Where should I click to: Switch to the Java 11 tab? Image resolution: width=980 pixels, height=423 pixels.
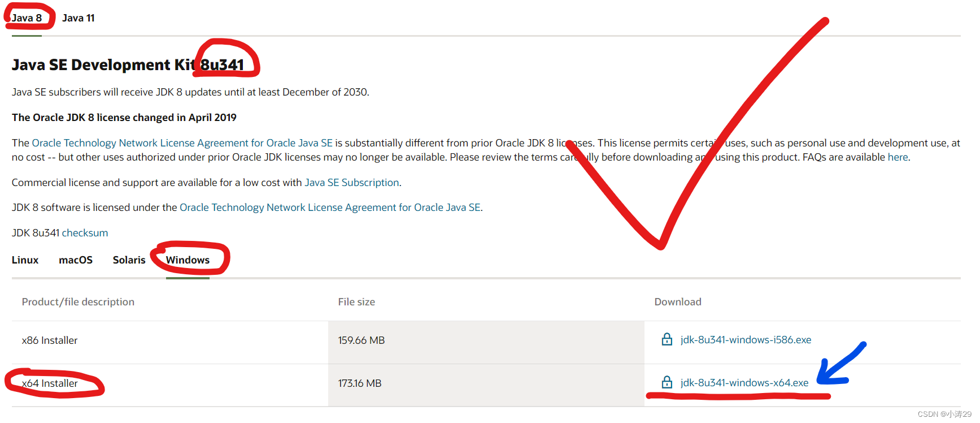coord(79,18)
